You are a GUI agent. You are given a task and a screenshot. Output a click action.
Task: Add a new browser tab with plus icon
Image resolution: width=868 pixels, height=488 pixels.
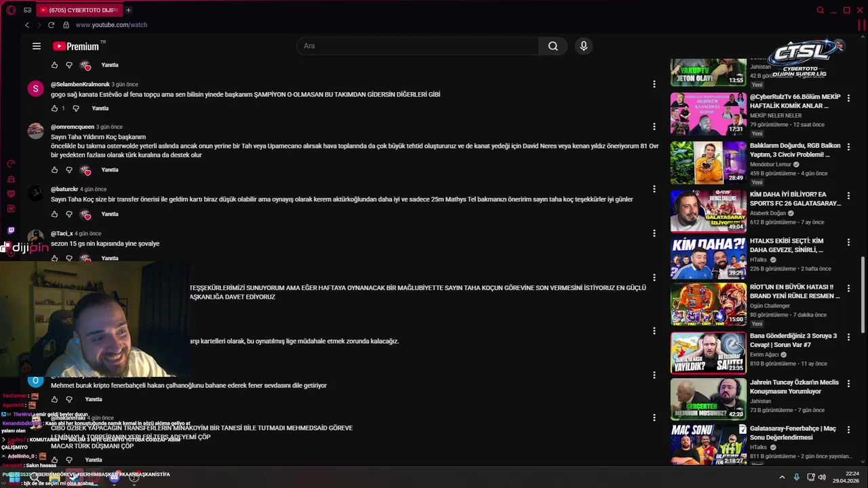click(x=128, y=10)
